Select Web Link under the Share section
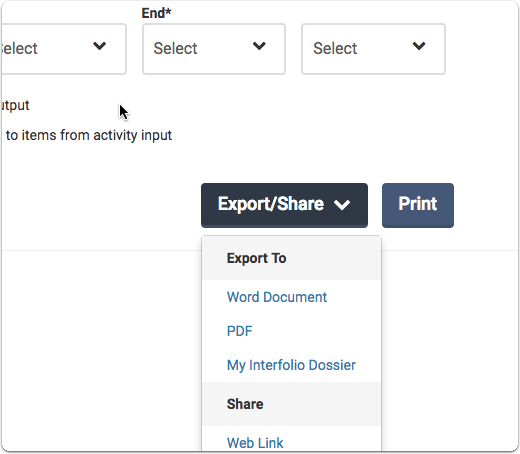Screen dimensions: 520x454 [255, 443]
